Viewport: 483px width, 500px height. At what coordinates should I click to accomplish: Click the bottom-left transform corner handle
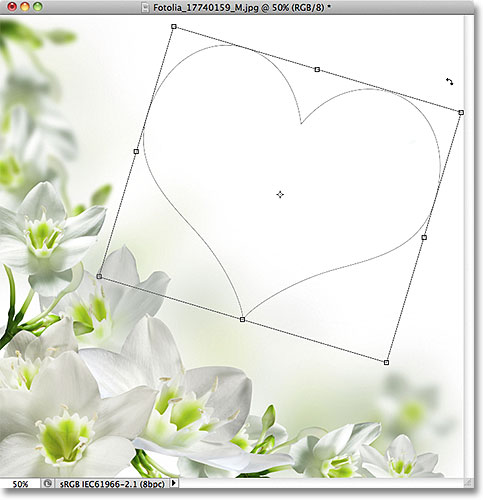coord(99,276)
